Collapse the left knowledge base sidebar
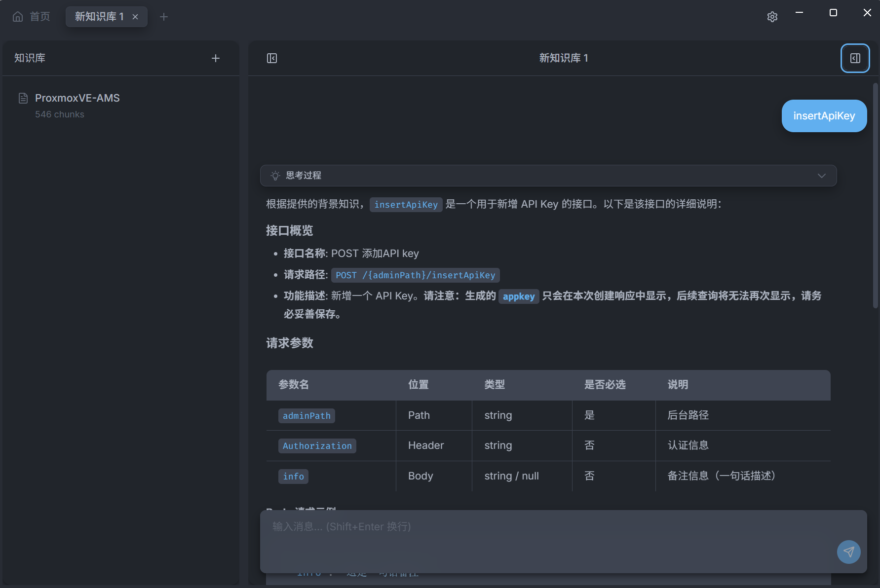This screenshot has height=588, width=880. click(x=272, y=58)
